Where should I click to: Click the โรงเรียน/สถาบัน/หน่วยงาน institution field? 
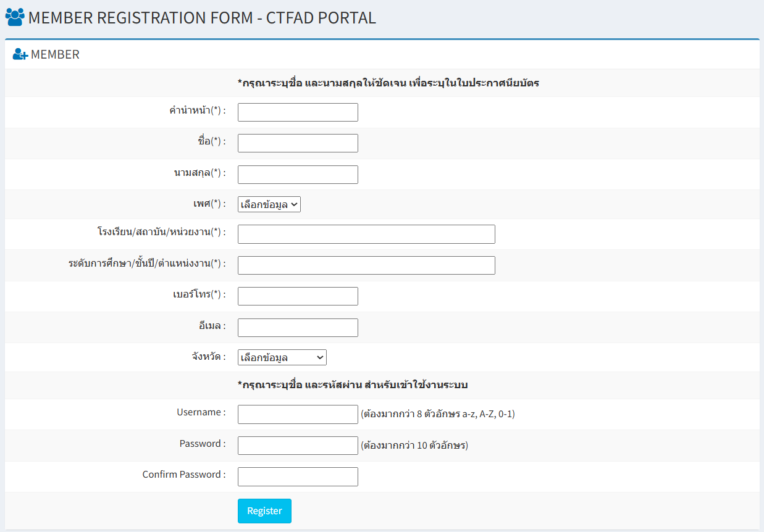[366, 234]
